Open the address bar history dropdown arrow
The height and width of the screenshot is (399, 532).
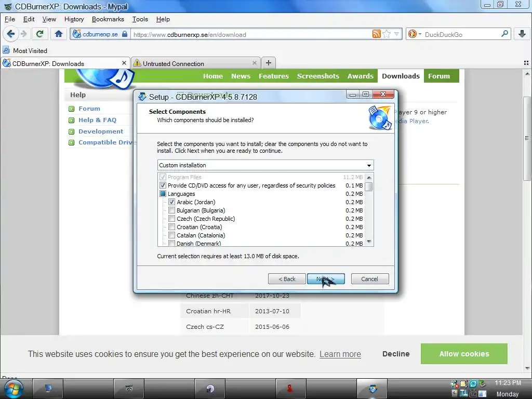tap(396, 34)
